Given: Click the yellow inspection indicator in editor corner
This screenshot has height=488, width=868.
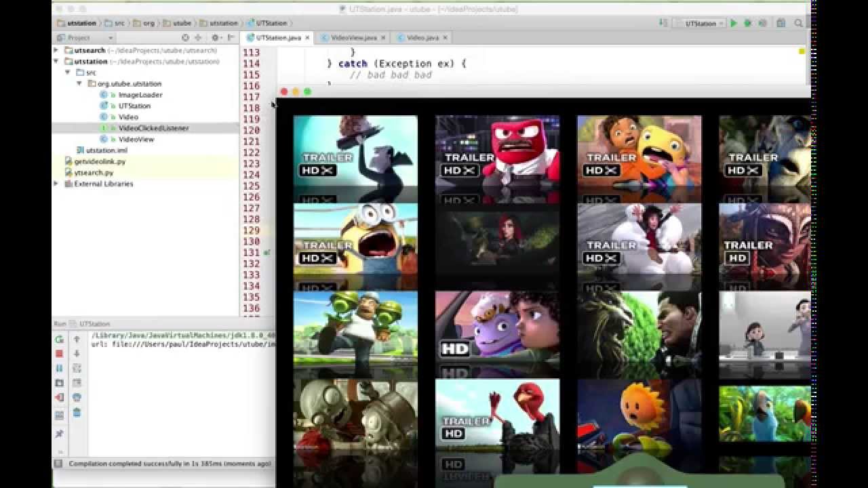Looking at the screenshot, I should pyautogui.click(x=802, y=51).
